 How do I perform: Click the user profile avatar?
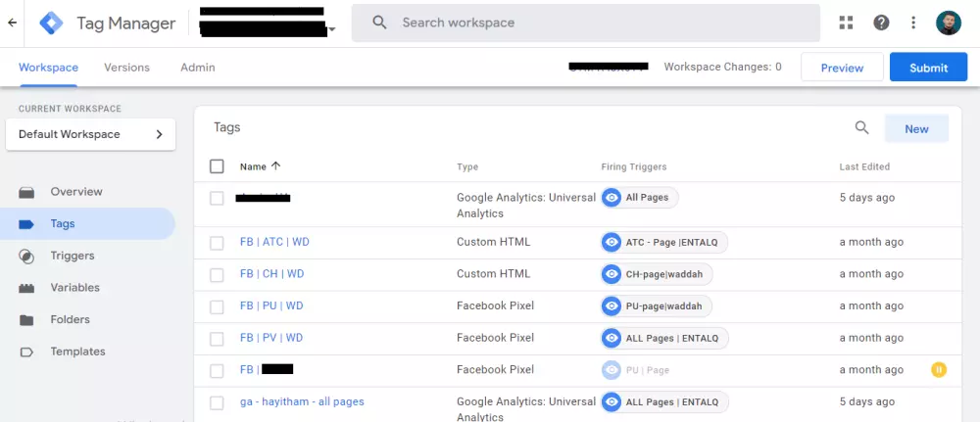tap(949, 23)
